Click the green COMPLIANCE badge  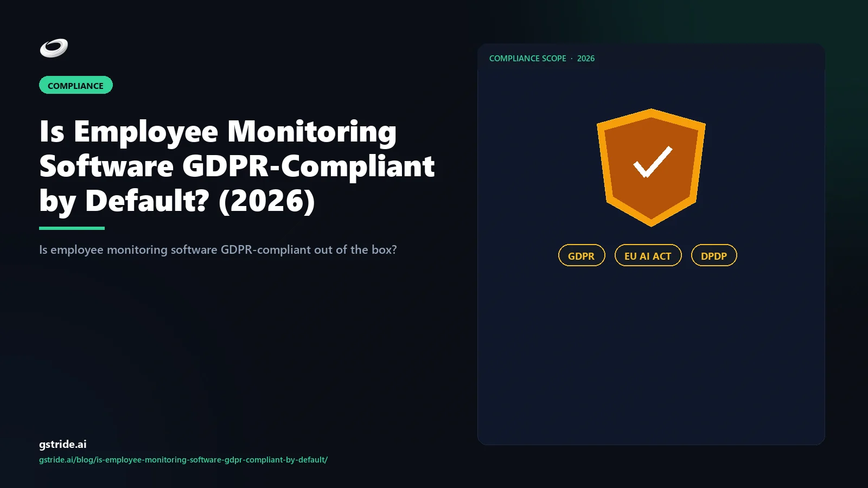76,85
